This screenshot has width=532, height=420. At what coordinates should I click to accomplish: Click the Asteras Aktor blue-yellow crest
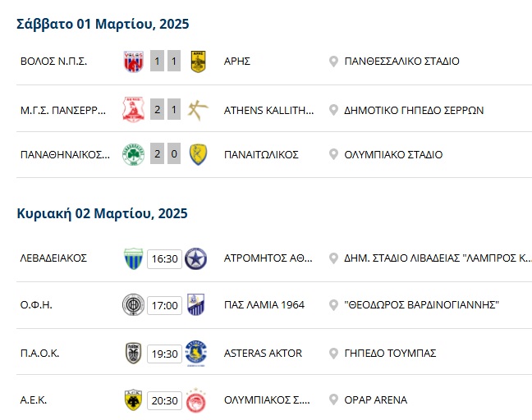point(196,354)
